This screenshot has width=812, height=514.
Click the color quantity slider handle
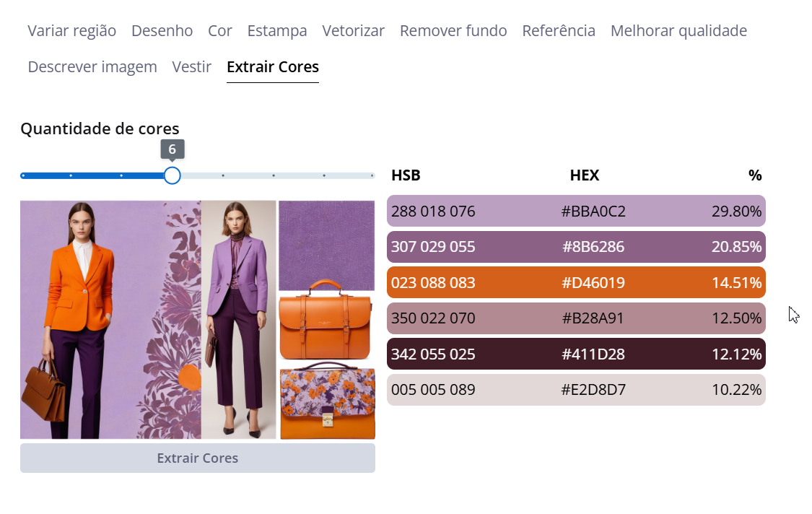(x=172, y=175)
